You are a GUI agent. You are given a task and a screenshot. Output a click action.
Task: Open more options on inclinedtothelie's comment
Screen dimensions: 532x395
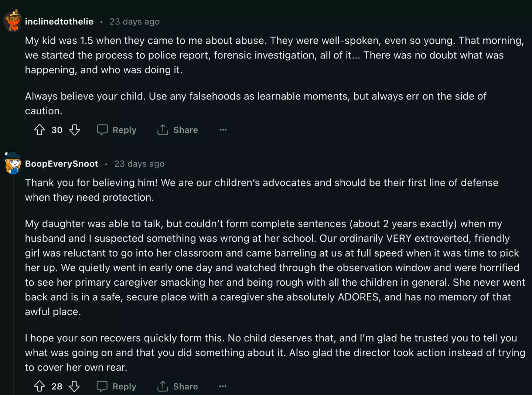[x=223, y=130]
